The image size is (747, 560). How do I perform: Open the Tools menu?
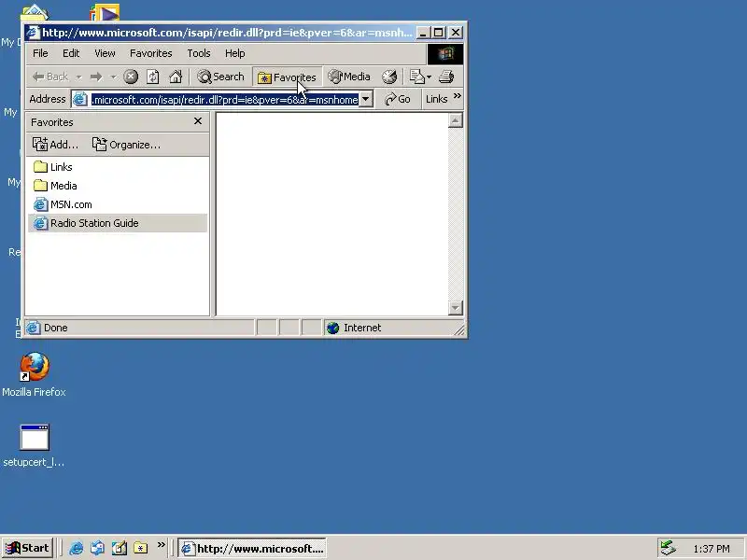tap(199, 53)
